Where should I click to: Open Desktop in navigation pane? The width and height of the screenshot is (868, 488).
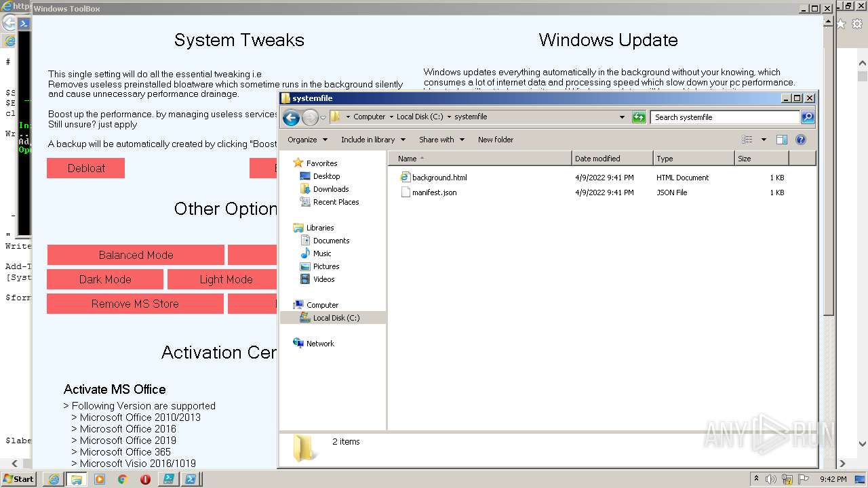326,176
